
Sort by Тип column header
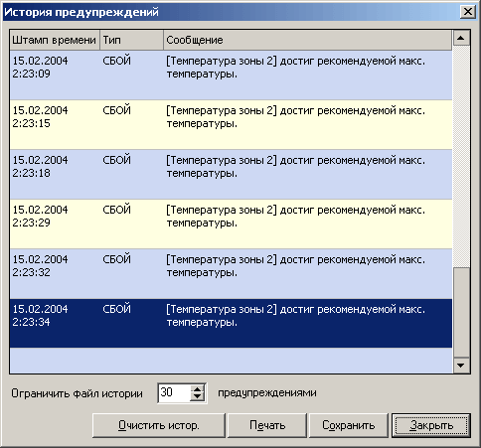(x=131, y=40)
